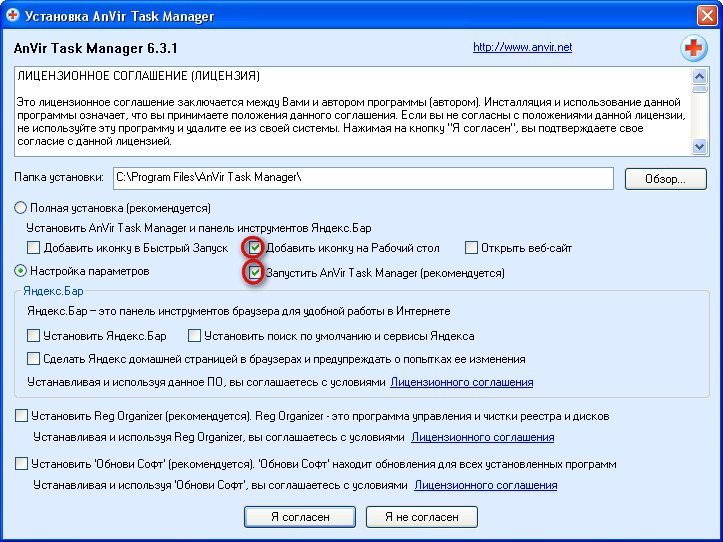
Task: Select Полная установка radio option
Action: tap(20, 208)
